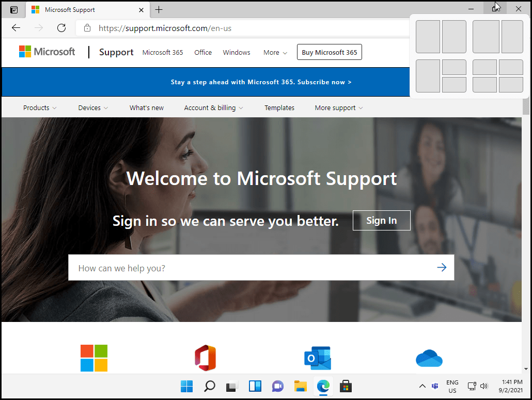Snap to bottom-right zone of three-zone layout
The width and height of the screenshot is (532, 400).
[x=455, y=85]
